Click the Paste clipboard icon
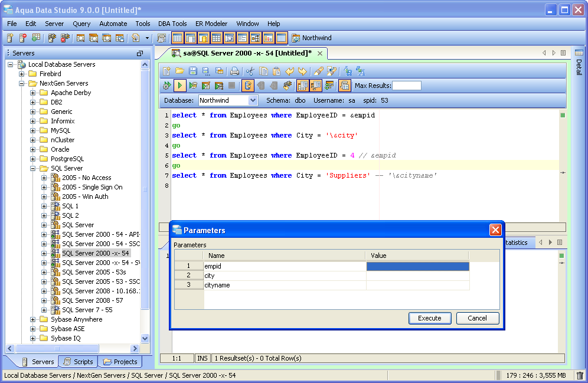The width and height of the screenshot is (588, 383). (276, 71)
